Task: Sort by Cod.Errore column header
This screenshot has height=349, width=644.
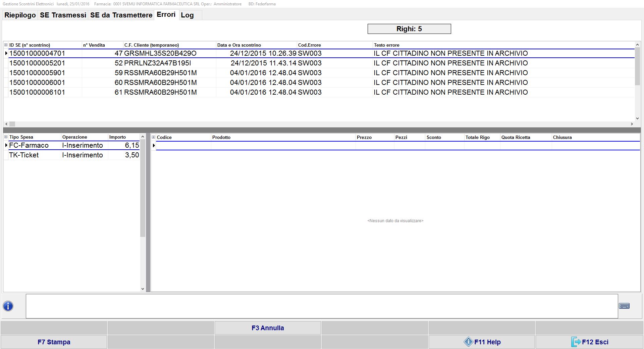Action: click(x=309, y=45)
